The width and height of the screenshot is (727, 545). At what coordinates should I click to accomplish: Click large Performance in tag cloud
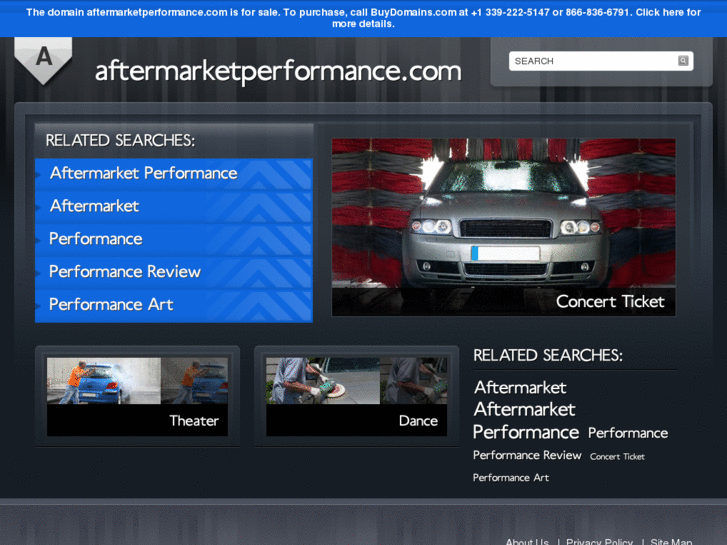(526, 432)
